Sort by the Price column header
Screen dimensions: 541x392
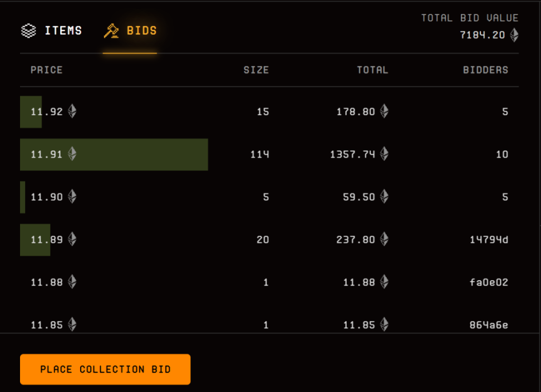tap(47, 70)
